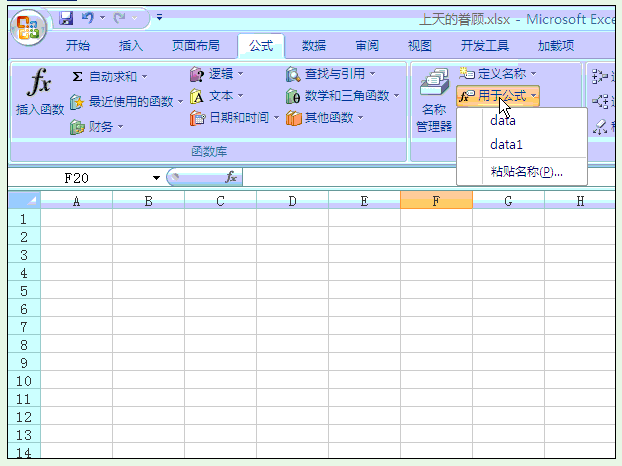
Task: Open the 页面布局 ribbon tab
Action: point(196,46)
